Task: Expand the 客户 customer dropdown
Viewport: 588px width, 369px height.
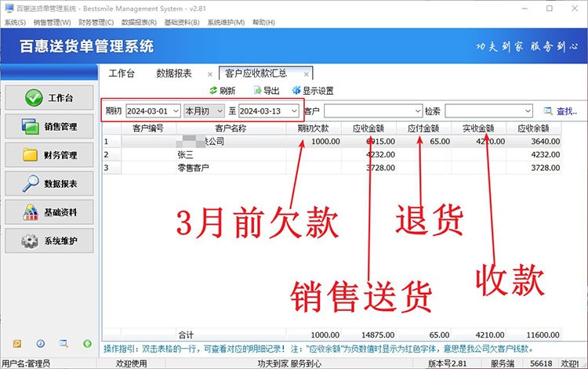Action: click(x=418, y=111)
